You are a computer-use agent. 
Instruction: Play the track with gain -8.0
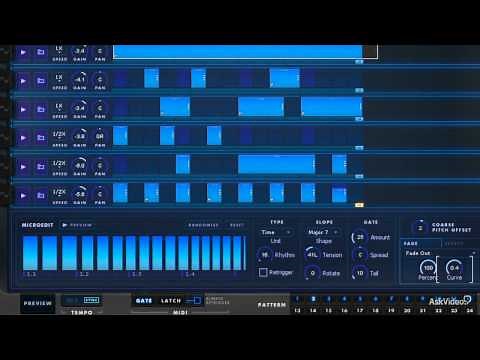coord(23,167)
